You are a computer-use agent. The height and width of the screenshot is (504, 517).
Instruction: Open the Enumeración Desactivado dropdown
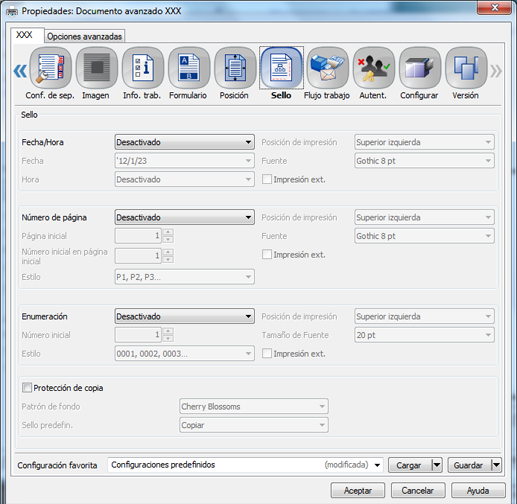[184, 316]
